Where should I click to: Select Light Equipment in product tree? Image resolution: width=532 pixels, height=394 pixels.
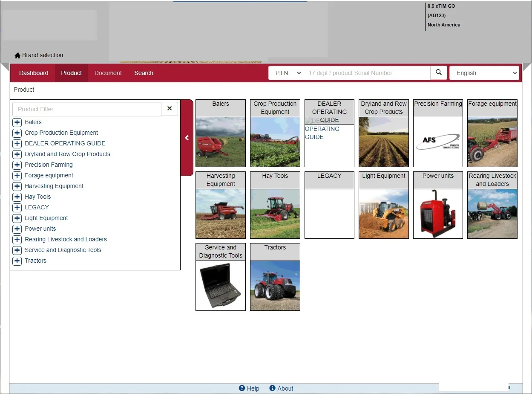click(46, 218)
